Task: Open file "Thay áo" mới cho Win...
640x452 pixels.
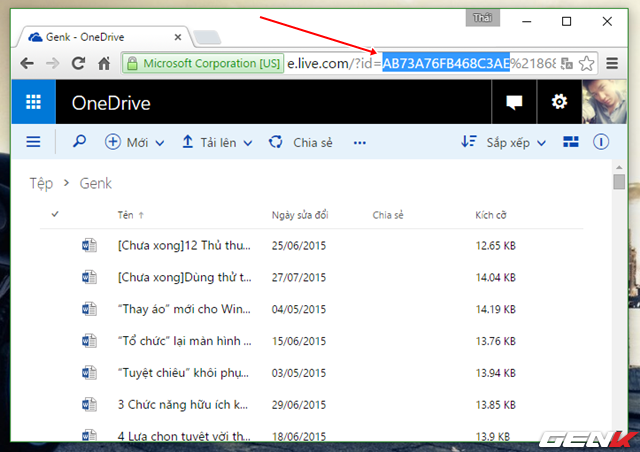Action: click(x=184, y=309)
